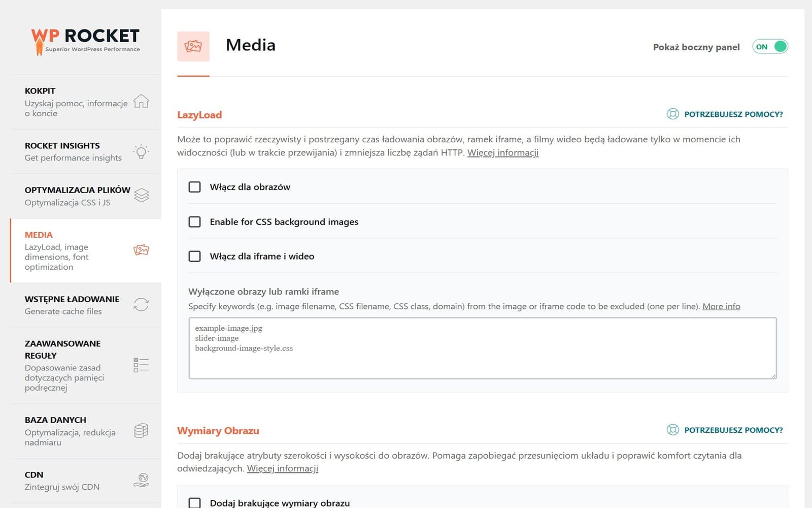Open Zaawansowane reguły menu item

pyautogui.click(x=86, y=365)
